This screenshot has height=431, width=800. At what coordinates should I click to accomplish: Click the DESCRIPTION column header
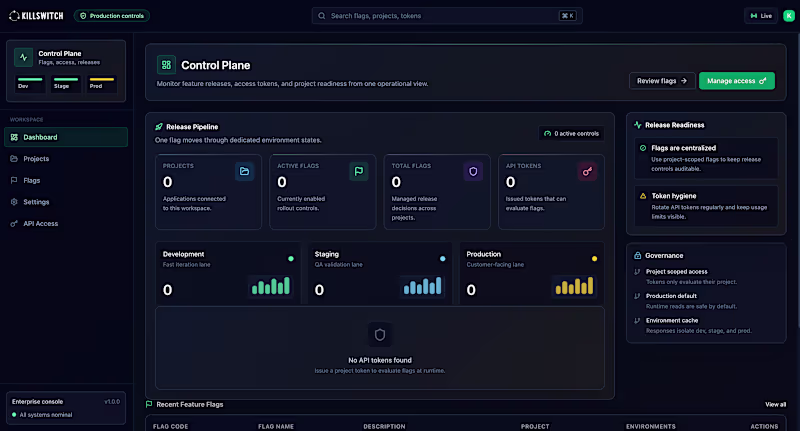click(384, 426)
